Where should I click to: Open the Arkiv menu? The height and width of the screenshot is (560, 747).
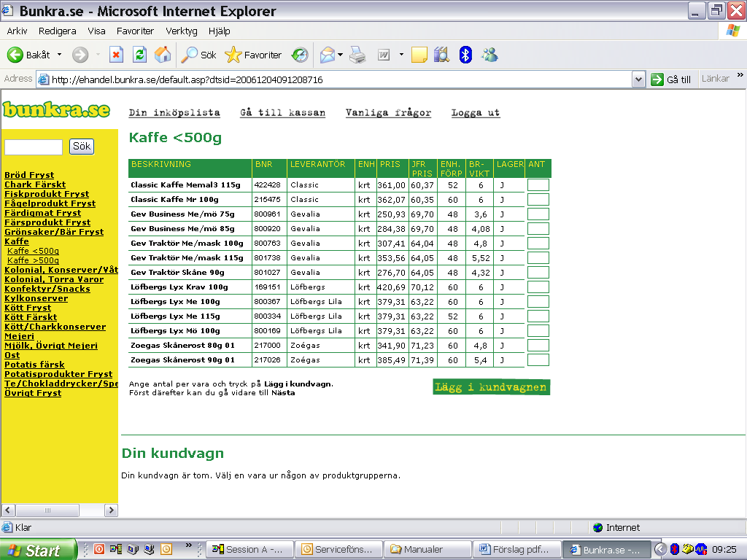18,31
